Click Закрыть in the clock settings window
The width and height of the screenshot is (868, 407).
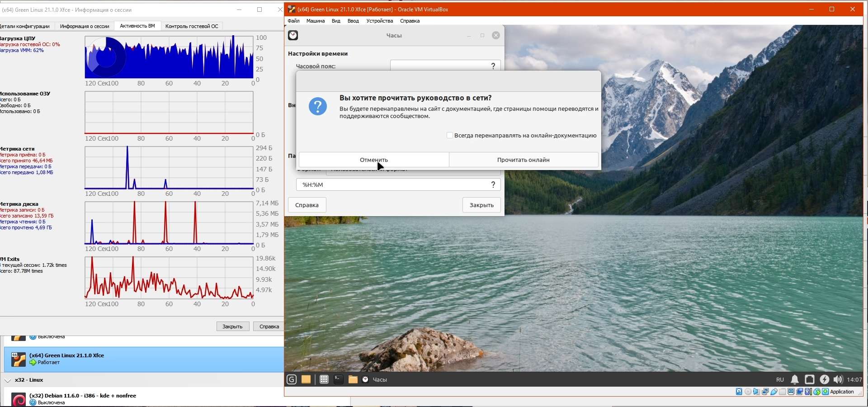click(x=481, y=205)
